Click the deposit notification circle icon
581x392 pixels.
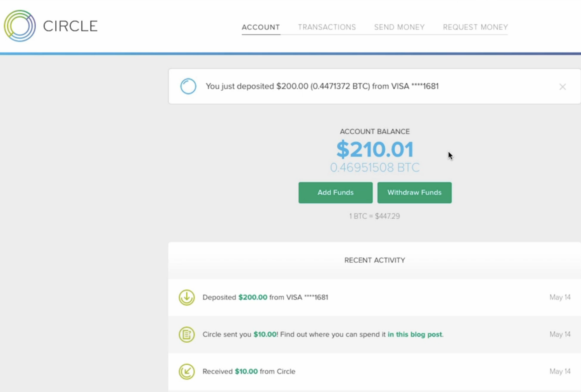[188, 86]
